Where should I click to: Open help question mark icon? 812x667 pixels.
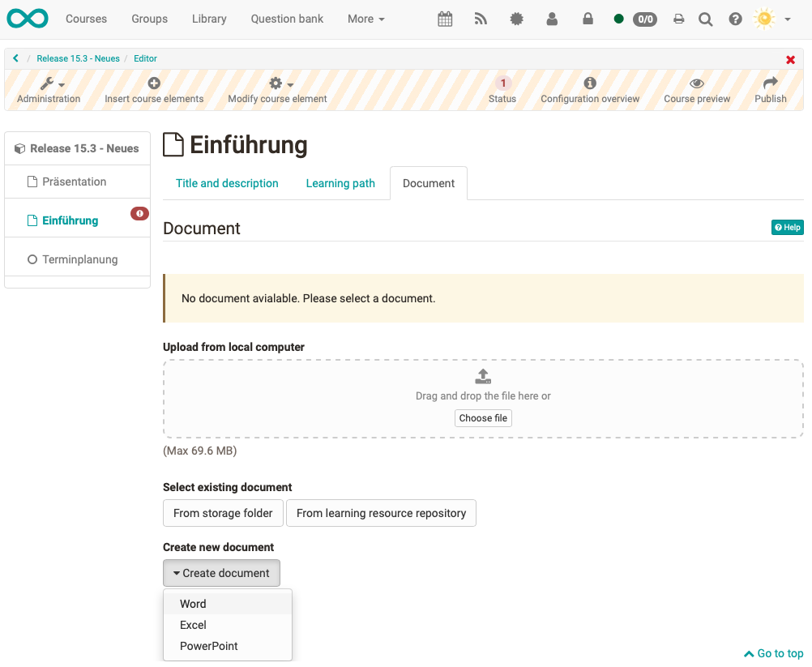735,19
